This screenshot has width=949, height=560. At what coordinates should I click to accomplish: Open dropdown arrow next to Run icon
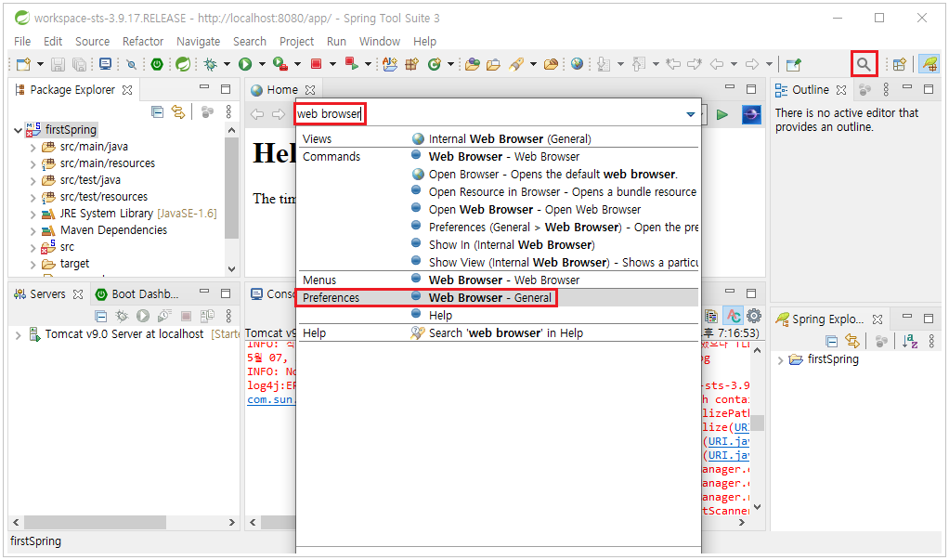pyautogui.click(x=262, y=64)
